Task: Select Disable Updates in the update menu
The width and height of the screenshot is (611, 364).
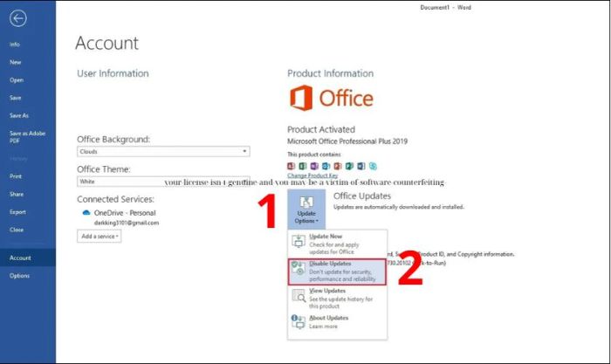Action: tap(338, 271)
